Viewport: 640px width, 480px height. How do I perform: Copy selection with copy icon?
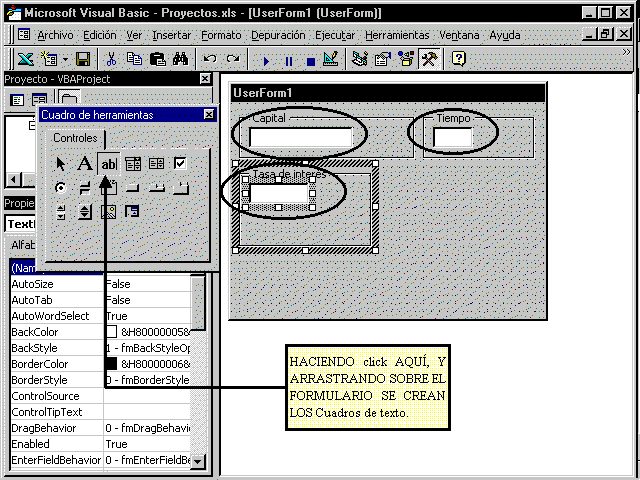click(134, 60)
